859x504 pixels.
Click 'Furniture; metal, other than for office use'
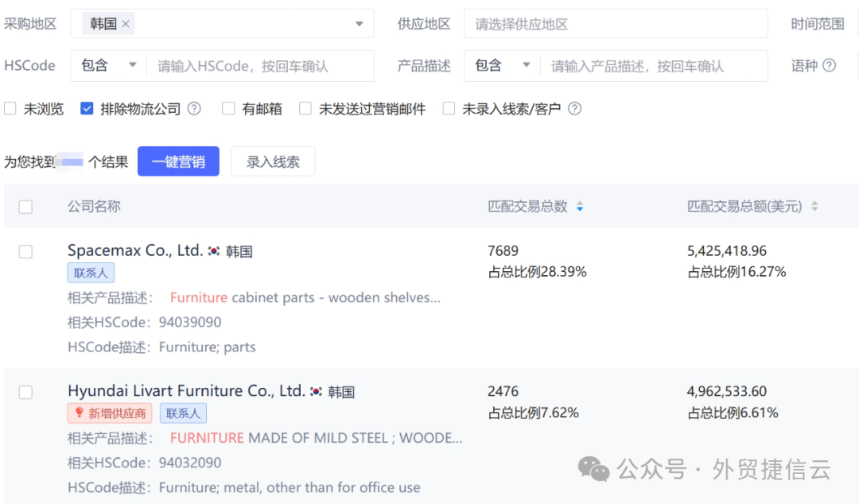pos(290,487)
